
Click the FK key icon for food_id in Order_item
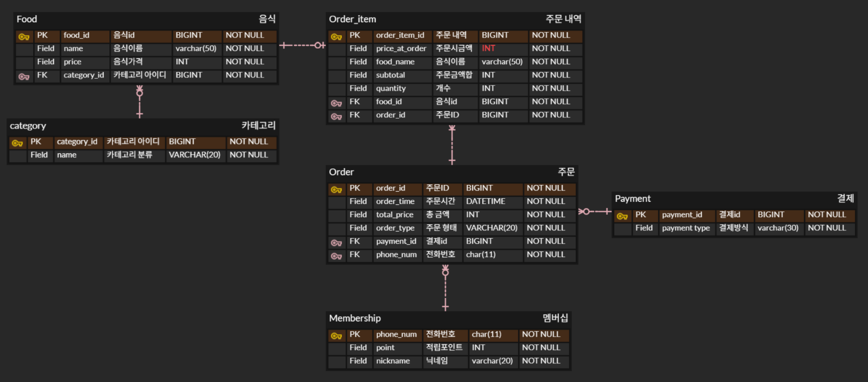[336, 103]
